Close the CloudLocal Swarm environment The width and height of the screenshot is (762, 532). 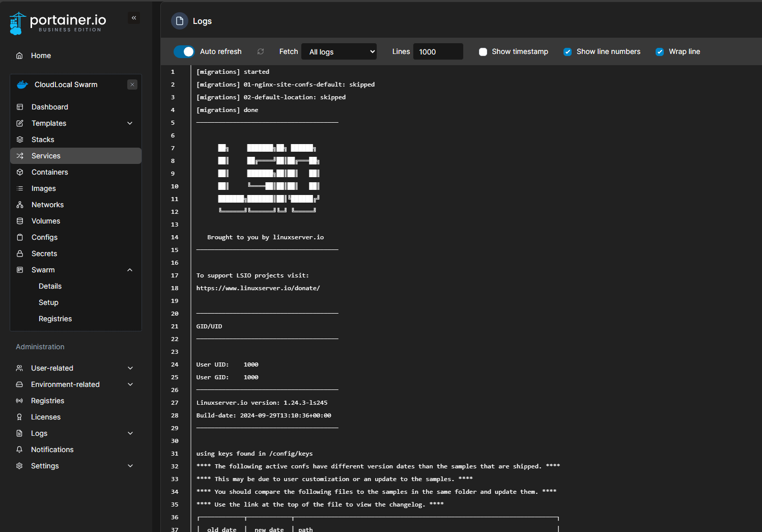(x=132, y=85)
